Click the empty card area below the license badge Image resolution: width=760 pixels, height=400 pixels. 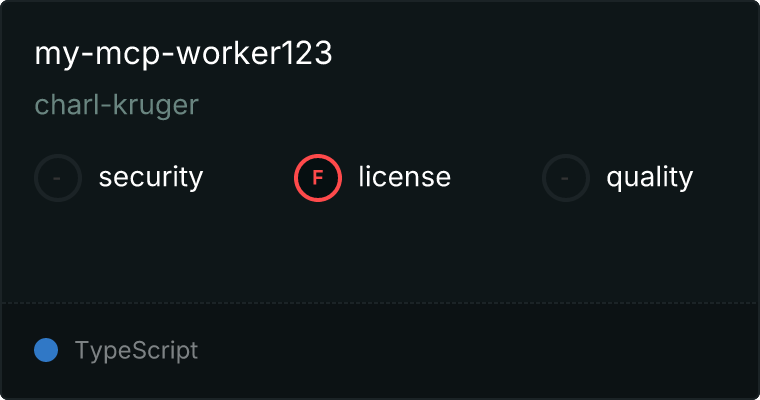[x=318, y=252]
